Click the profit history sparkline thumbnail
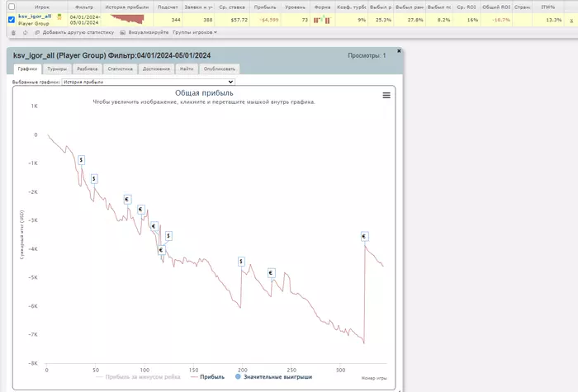578x392 pixels. point(127,20)
